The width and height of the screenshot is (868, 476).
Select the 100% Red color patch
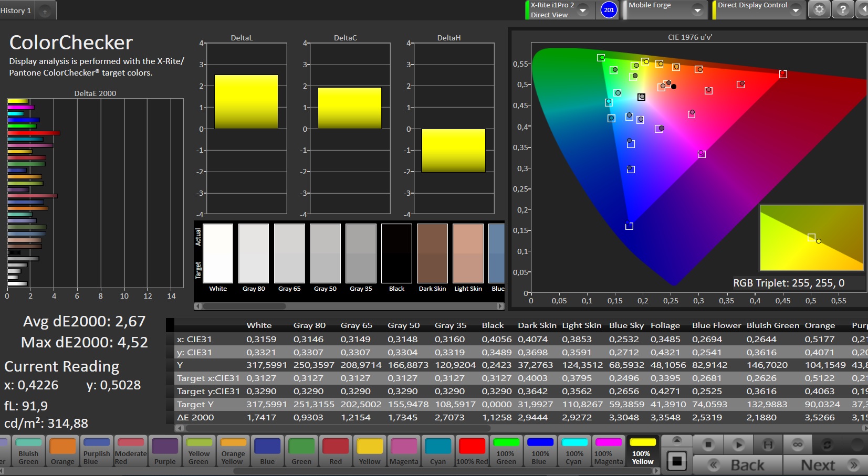[x=472, y=451]
